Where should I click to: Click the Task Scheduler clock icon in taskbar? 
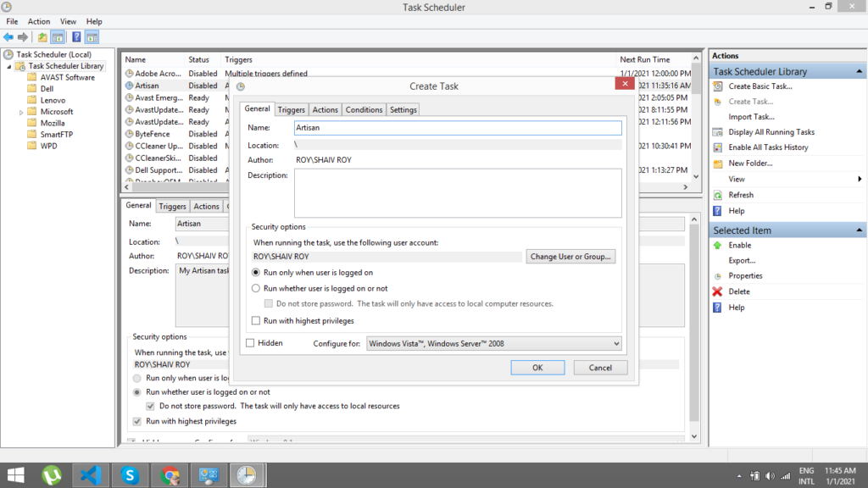coord(247,475)
